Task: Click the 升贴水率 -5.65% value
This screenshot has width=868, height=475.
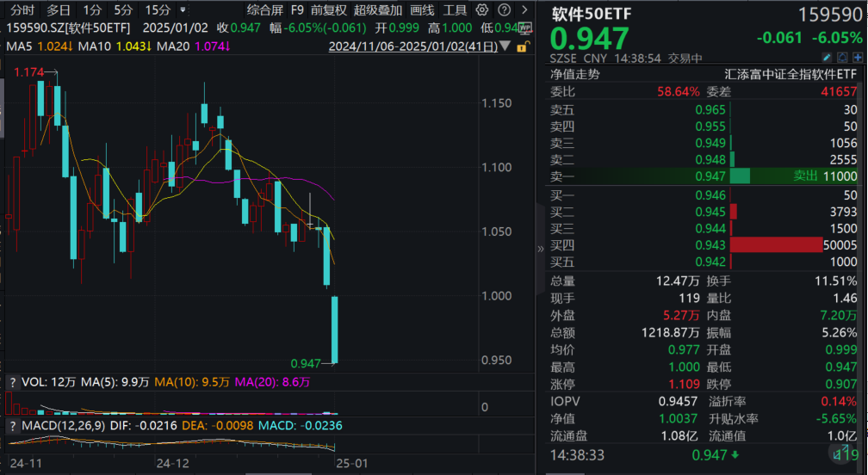Action: pyautogui.click(x=836, y=418)
